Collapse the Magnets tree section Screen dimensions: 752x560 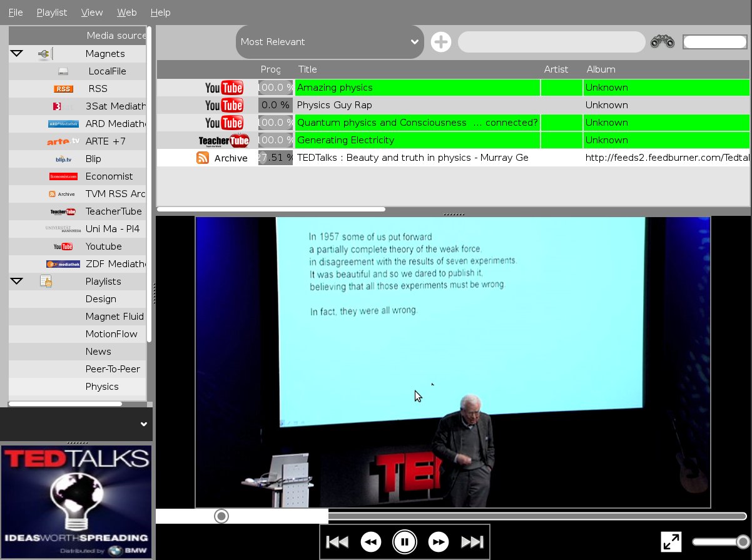point(17,54)
